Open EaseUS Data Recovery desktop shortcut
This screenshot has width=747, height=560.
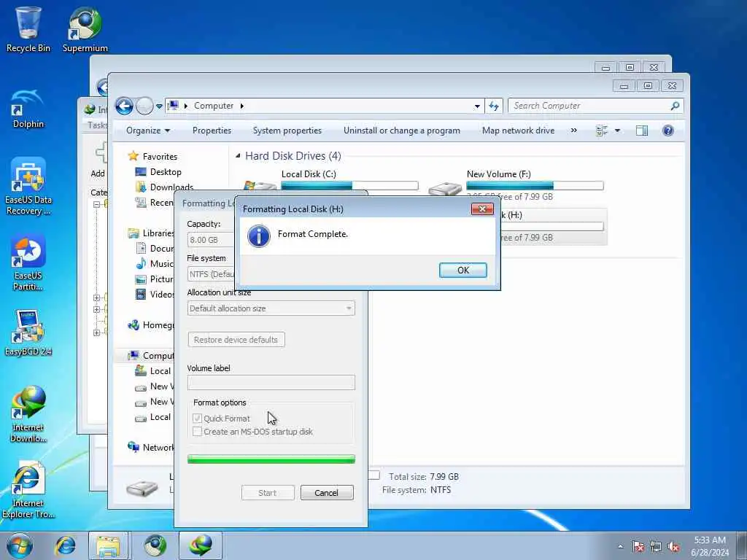point(28,186)
